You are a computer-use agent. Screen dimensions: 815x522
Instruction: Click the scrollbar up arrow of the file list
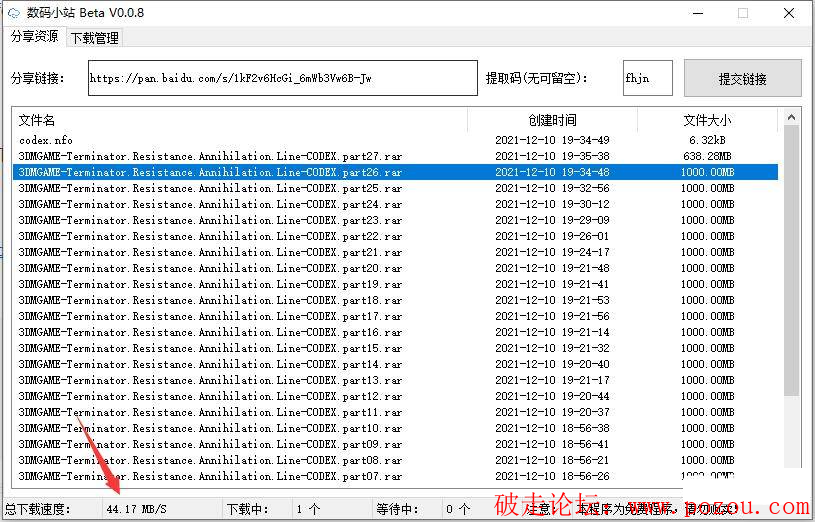(x=791, y=118)
